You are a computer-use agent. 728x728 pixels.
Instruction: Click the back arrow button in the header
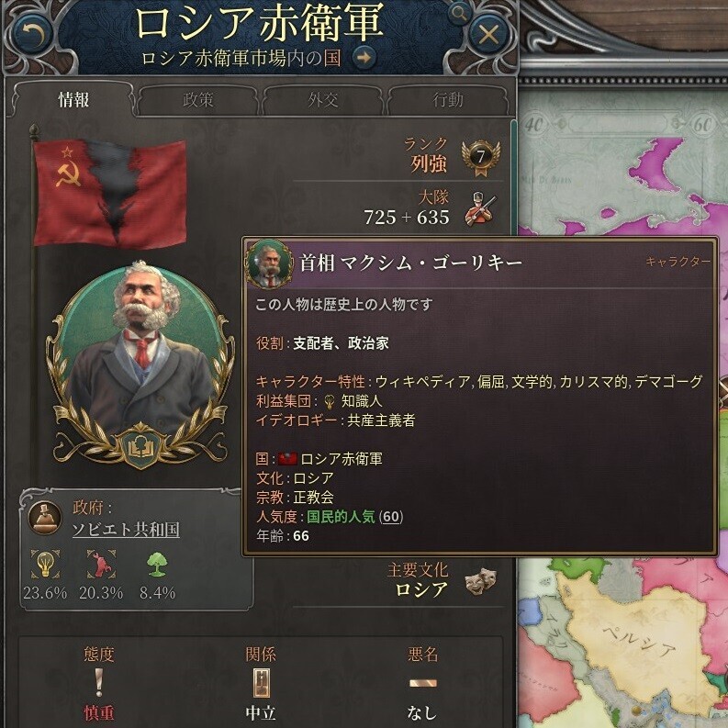tap(32, 34)
